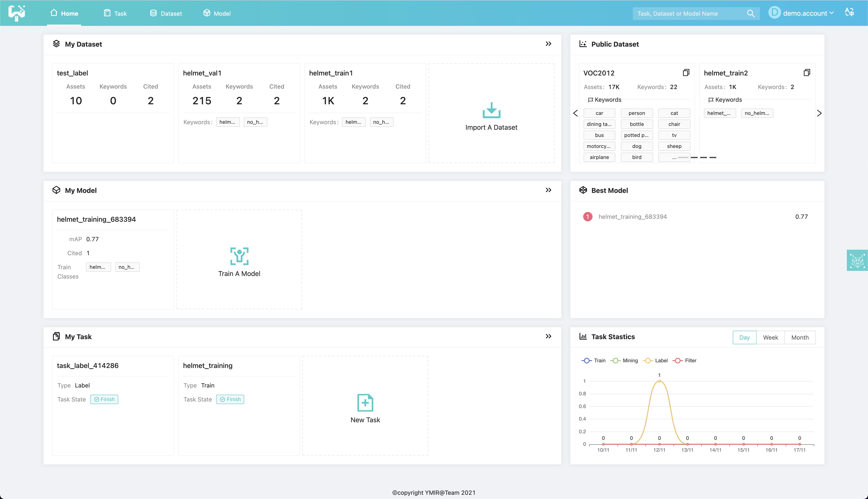The width and height of the screenshot is (868, 499).
Task: Open the Dataset menu tab
Action: (166, 13)
